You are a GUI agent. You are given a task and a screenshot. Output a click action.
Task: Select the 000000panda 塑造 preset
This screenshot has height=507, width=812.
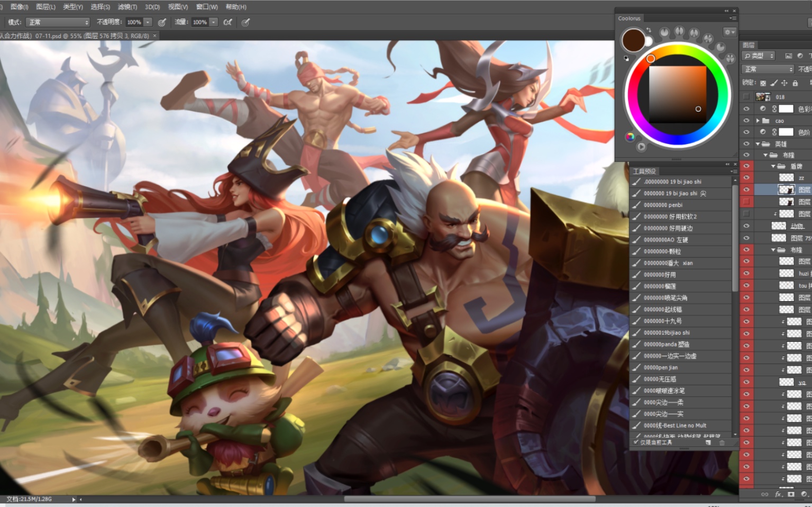pyautogui.click(x=681, y=344)
